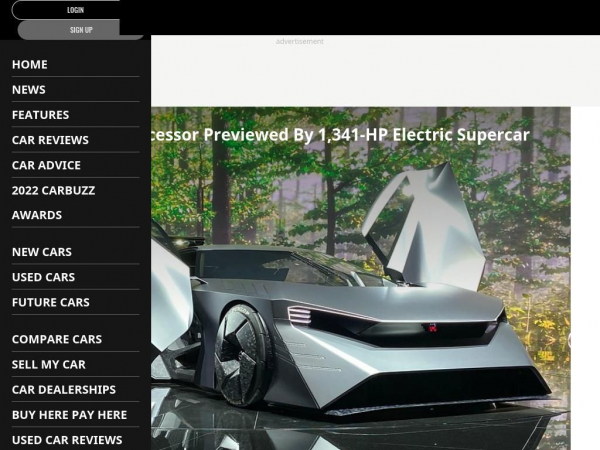600x450 pixels.
Task: Click the LOGIN button
Action: click(x=75, y=10)
